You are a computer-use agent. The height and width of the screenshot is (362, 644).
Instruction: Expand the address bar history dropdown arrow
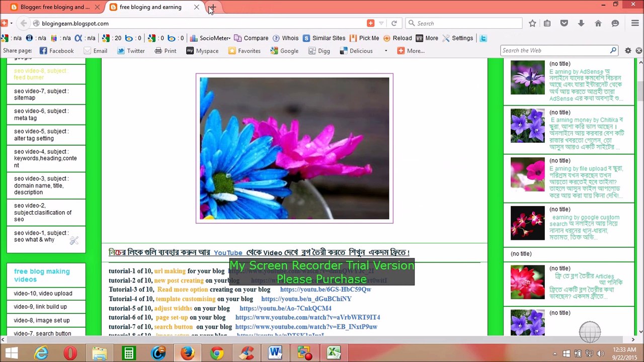click(381, 23)
